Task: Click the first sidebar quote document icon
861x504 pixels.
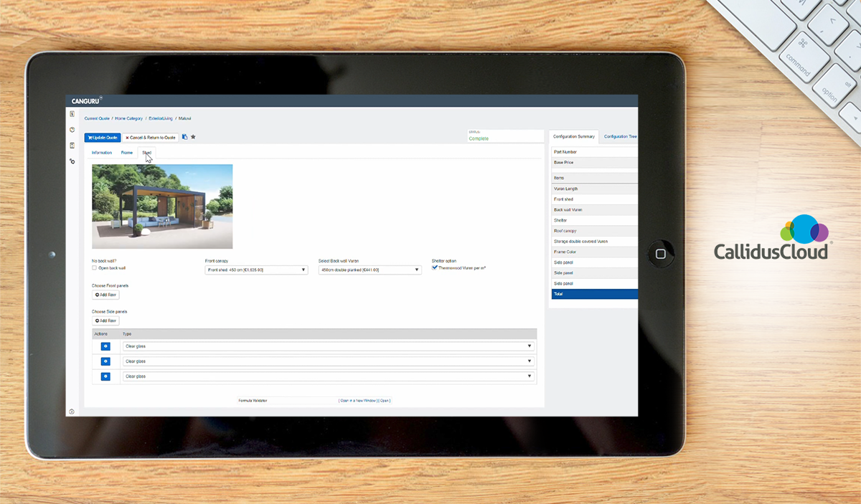Action: (x=72, y=114)
